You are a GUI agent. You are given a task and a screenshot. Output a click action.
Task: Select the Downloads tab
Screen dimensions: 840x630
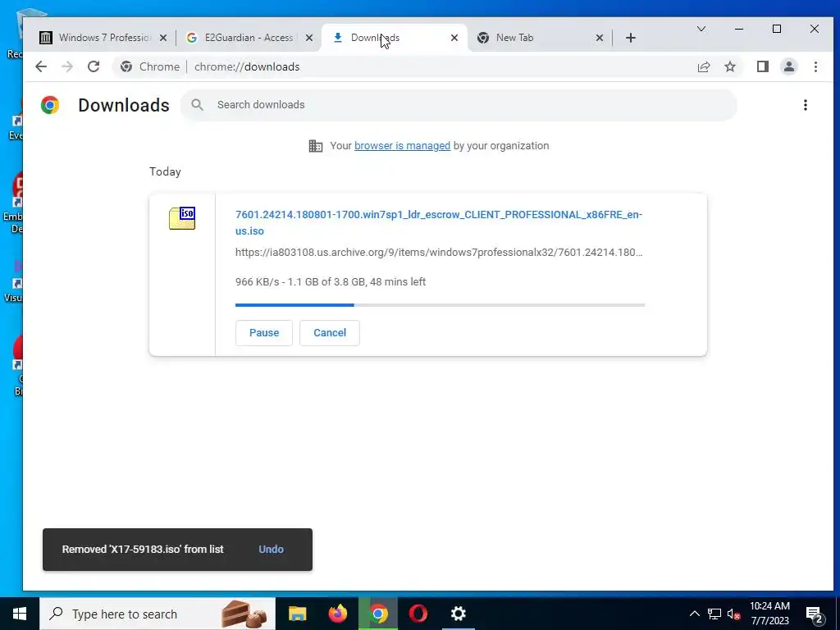click(394, 38)
